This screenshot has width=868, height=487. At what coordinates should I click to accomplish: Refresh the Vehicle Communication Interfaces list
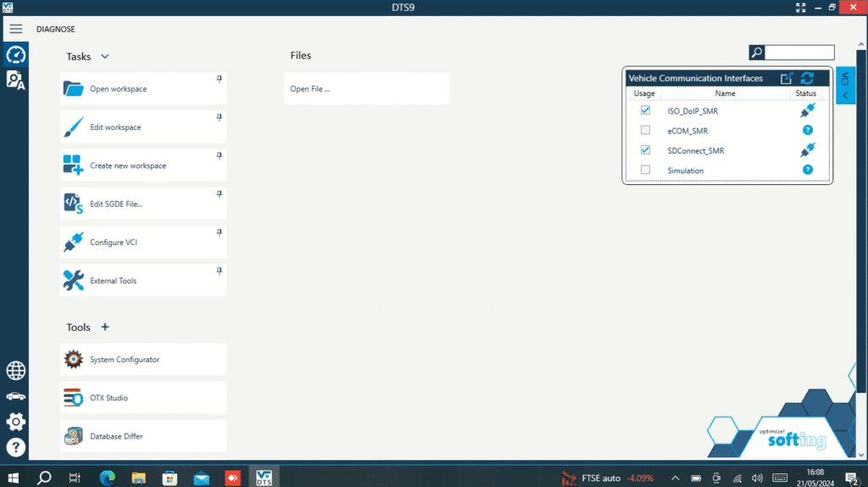point(807,78)
